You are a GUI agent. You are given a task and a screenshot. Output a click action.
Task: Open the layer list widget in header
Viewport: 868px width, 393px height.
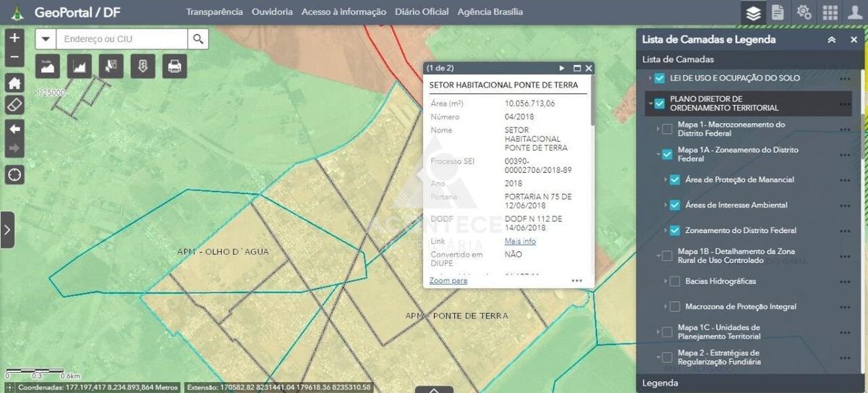(x=754, y=12)
